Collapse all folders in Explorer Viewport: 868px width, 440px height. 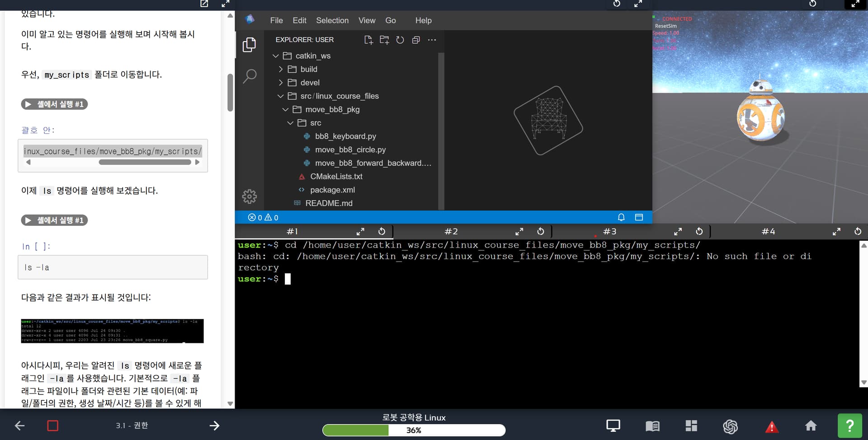pos(416,40)
